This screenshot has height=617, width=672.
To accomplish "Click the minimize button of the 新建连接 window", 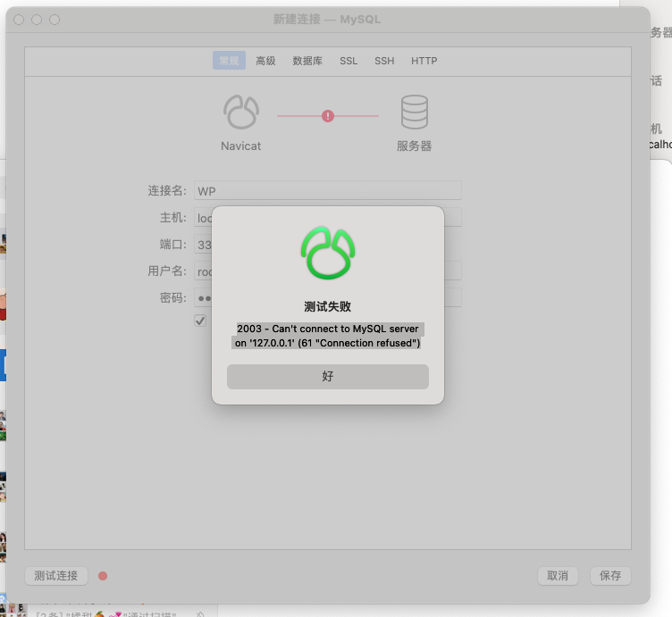I will tap(37, 20).
